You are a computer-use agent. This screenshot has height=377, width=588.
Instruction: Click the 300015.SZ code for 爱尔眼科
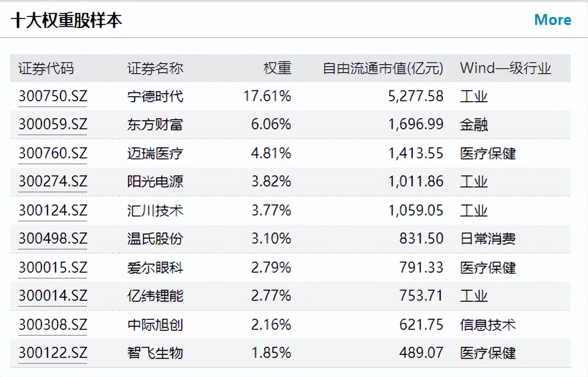click(53, 267)
